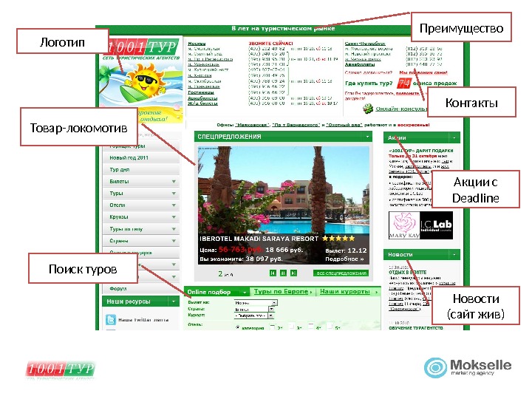
Task: Check the 3* hotel checkbox
Action: coord(291,327)
